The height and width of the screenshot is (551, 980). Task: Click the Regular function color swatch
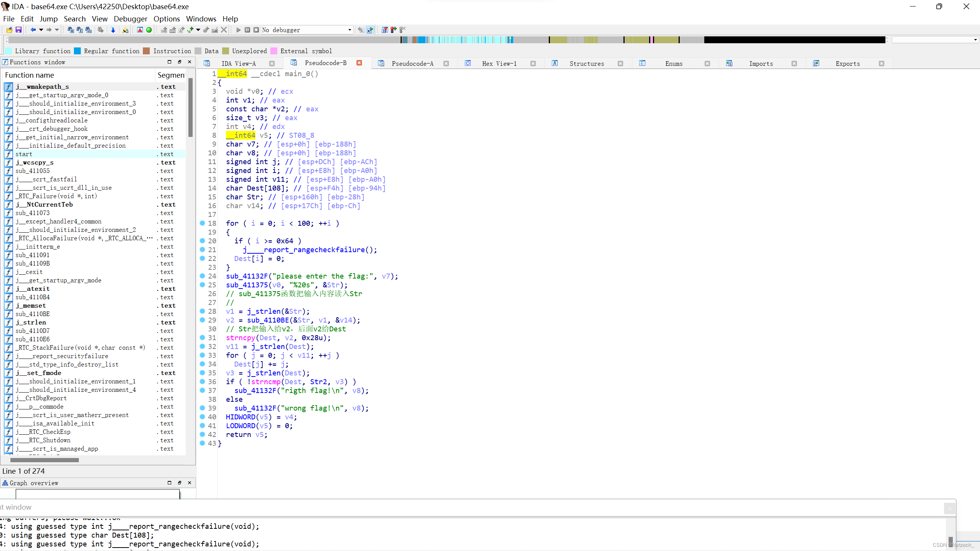click(78, 51)
